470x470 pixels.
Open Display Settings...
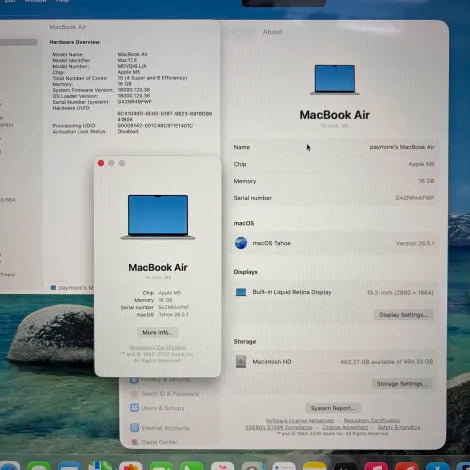click(x=403, y=315)
